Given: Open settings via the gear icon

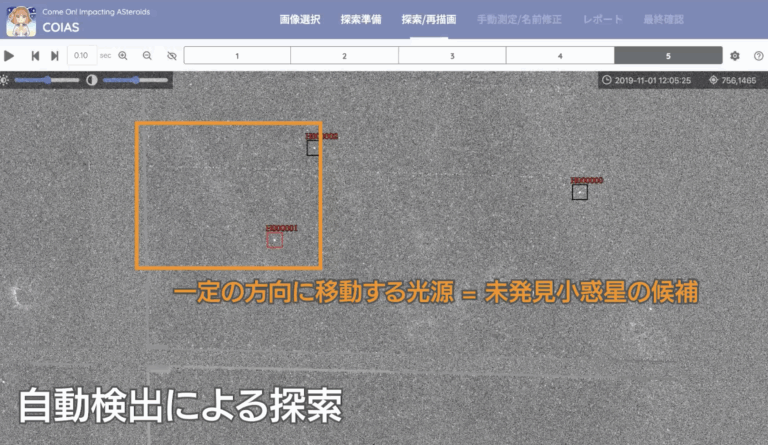Looking at the screenshot, I should 734,56.
